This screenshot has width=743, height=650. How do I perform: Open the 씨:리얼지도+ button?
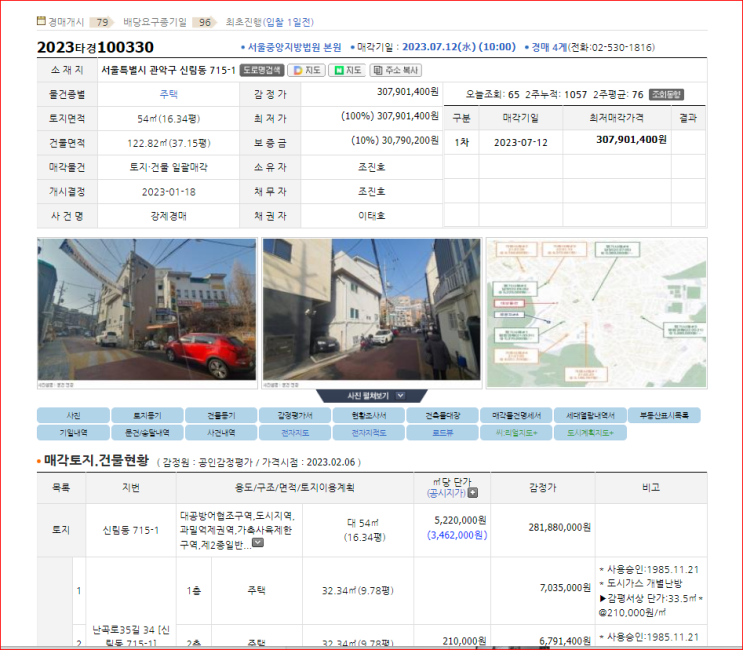click(x=516, y=433)
